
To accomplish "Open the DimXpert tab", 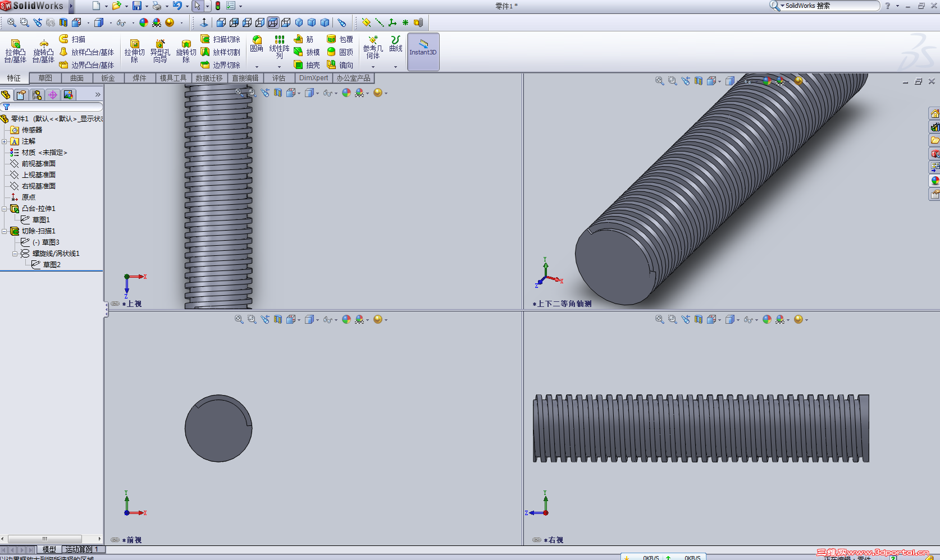I will pyautogui.click(x=314, y=78).
